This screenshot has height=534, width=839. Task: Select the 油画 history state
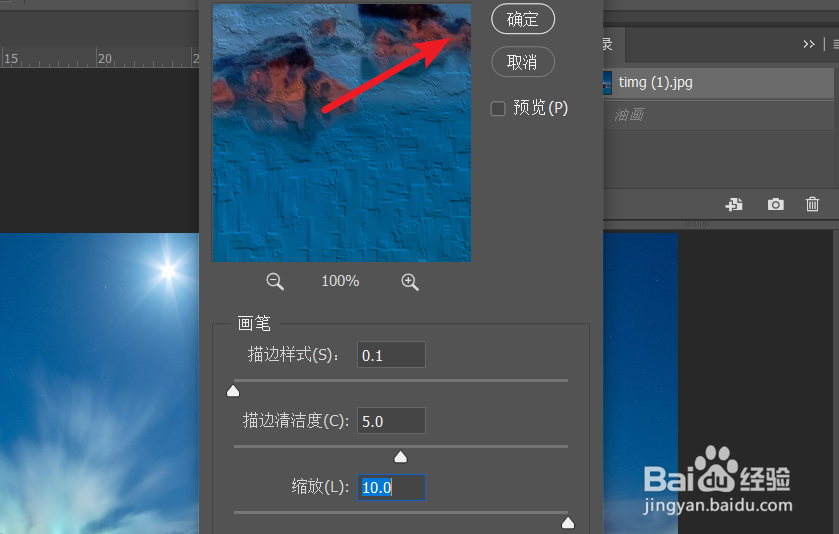(x=718, y=115)
